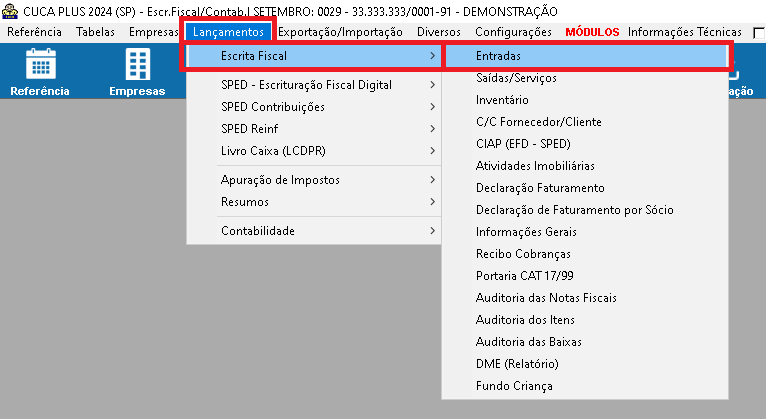Choose Entradas from the submenu
The width and height of the screenshot is (766, 419).
click(x=586, y=56)
